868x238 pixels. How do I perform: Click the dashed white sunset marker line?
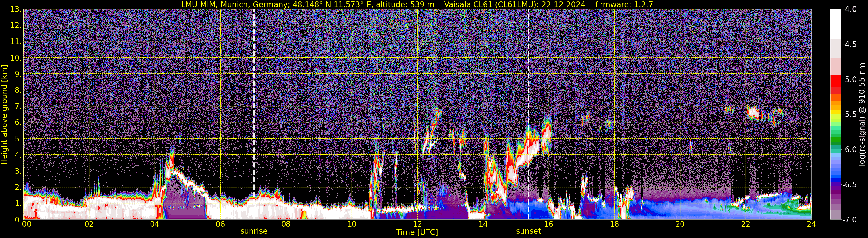click(x=528, y=114)
